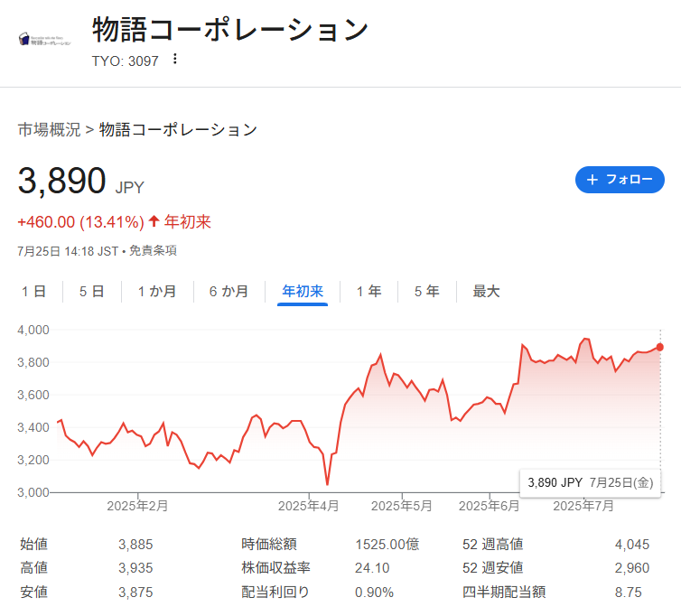Click the 配当利回り value 0.90%
Viewport: 681px width, 616px height.
pos(375,593)
